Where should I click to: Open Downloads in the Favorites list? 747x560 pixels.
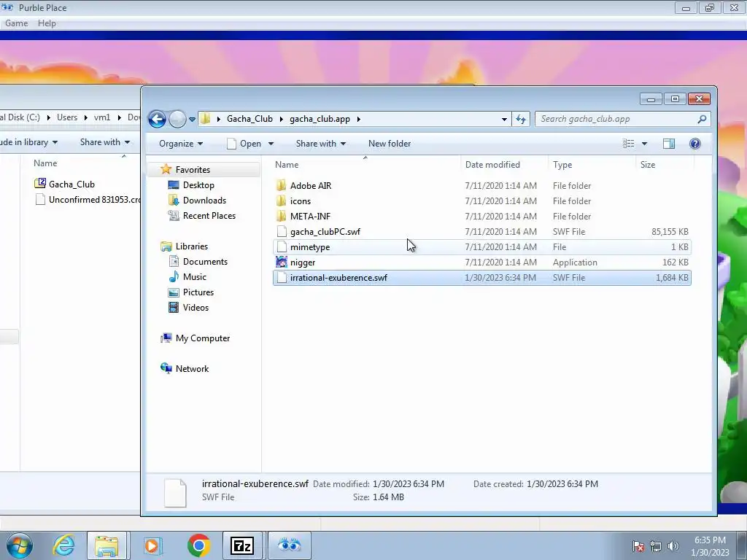click(204, 201)
